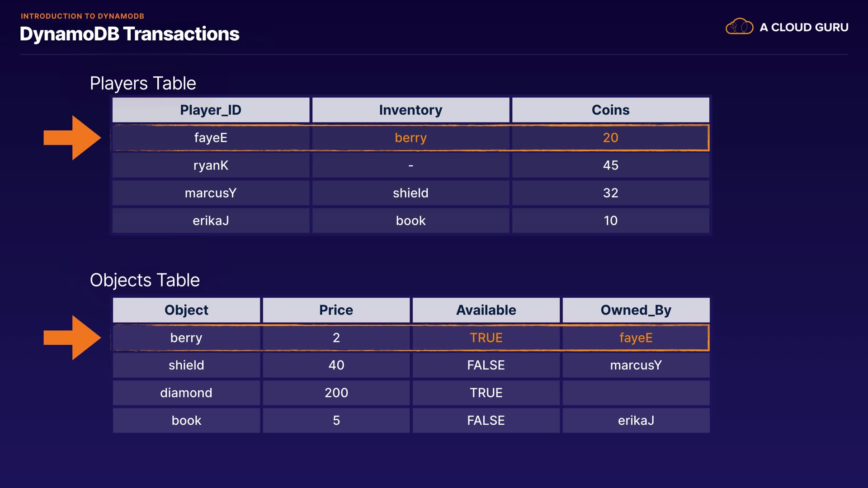Click the price 200 cell
Image resolution: width=868 pixels, height=488 pixels.
click(336, 393)
